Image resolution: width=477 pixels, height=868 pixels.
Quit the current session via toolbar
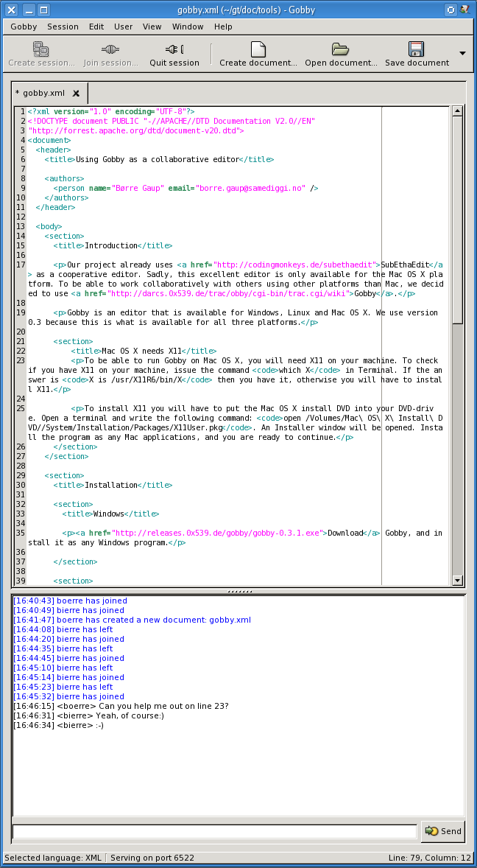coord(174,55)
